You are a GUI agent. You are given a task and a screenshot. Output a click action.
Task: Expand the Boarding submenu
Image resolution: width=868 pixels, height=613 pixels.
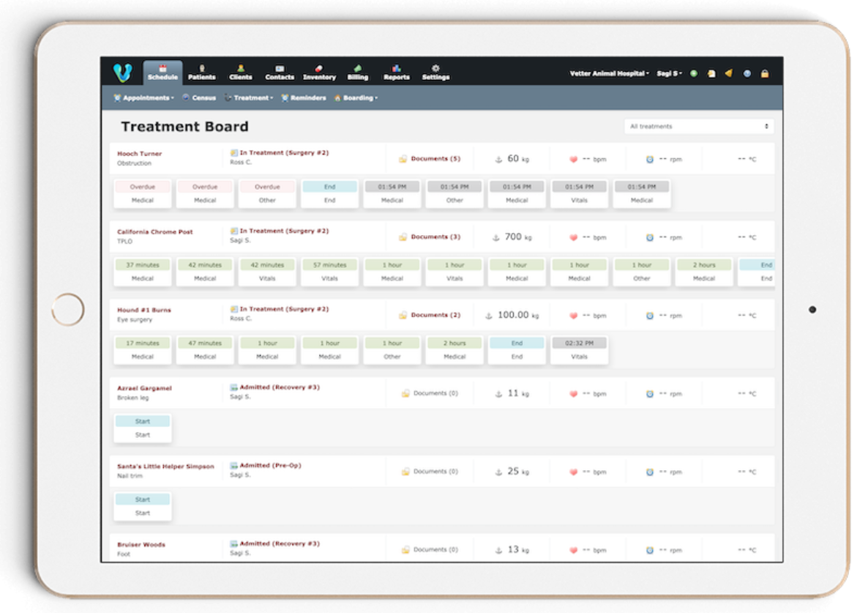[356, 98]
